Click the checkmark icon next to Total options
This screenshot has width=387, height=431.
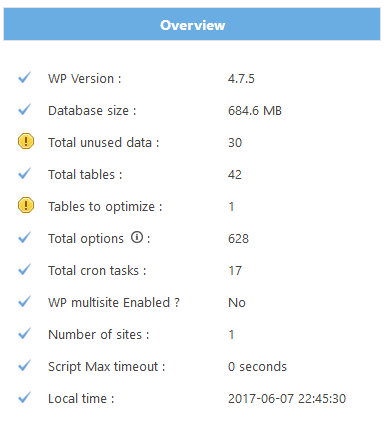(x=25, y=237)
